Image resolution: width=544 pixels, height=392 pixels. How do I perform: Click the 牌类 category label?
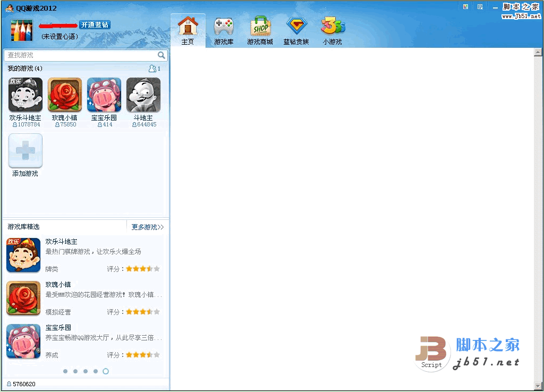[x=52, y=269]
